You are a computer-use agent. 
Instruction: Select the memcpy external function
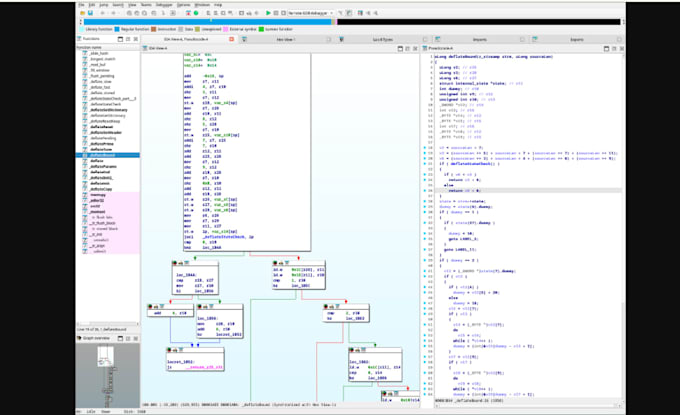98,195
